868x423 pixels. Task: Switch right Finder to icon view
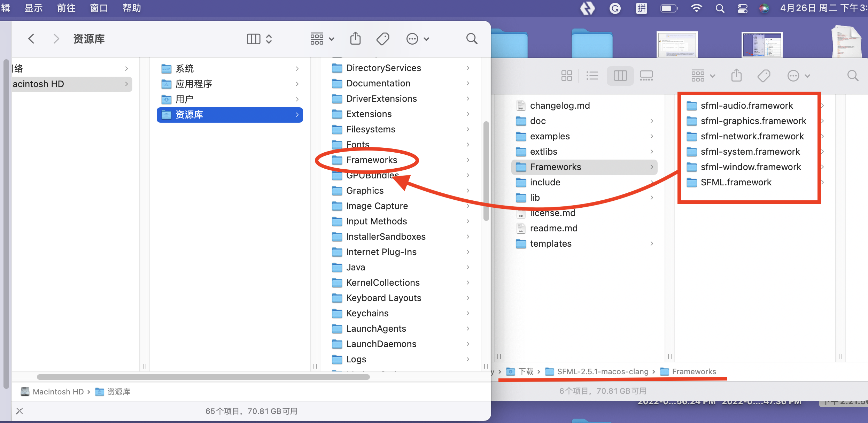[x=566, y=76]
